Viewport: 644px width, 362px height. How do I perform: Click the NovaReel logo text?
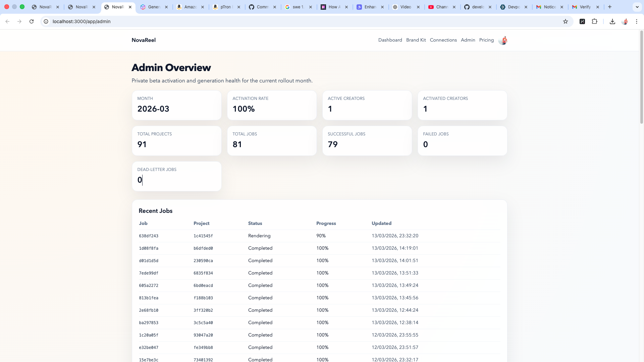pyautogui.click(x=144, y=40)
